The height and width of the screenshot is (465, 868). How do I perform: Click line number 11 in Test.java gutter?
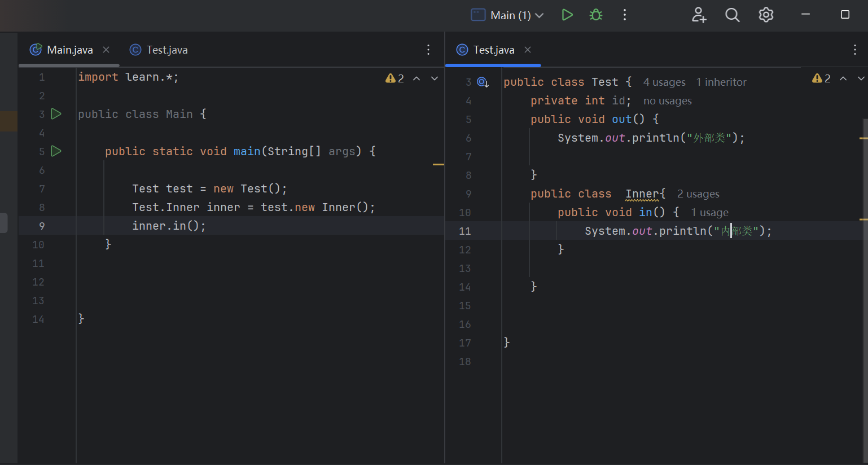click(x=465, y=231)
